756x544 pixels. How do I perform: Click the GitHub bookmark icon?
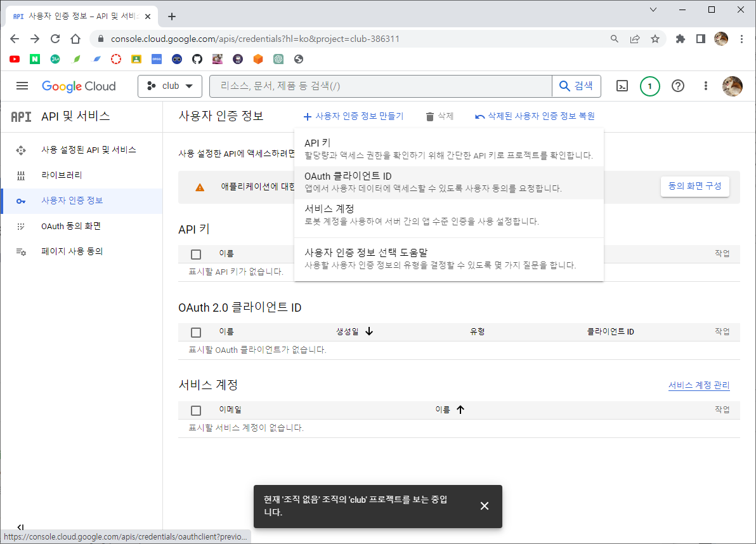coord(197,59)
